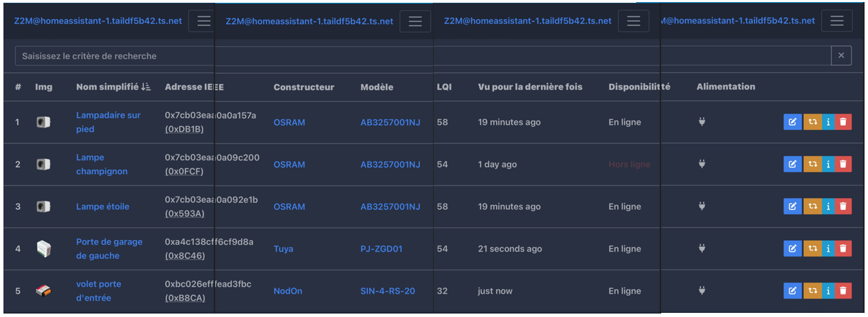Viewport: 868px width, 317px height.
Task: Delete the Porte de garage de gauche device
Action: 844,249
